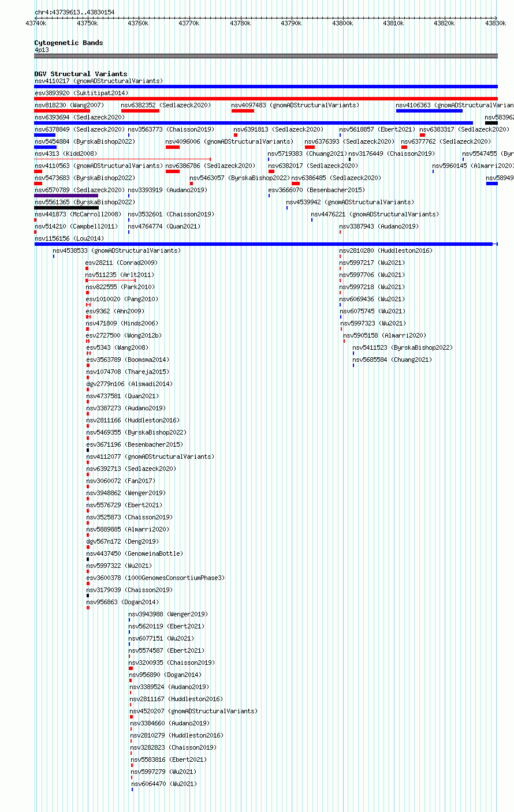
Task: Open nsv6077151 (Wu2021) variant
Action: click(x=161, y=638)
